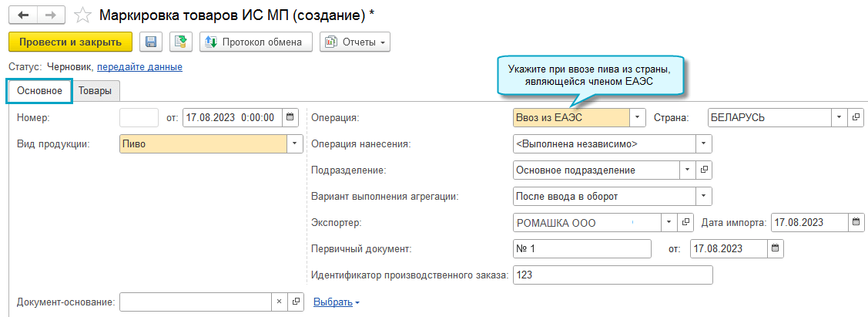Open the Отчеты menu button

(x=355, y=42)
